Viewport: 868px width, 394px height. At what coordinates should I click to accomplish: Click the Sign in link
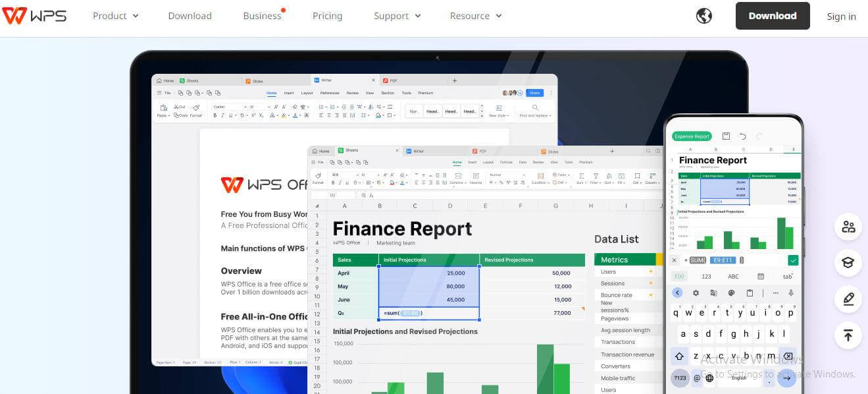(x=841, y=16)
